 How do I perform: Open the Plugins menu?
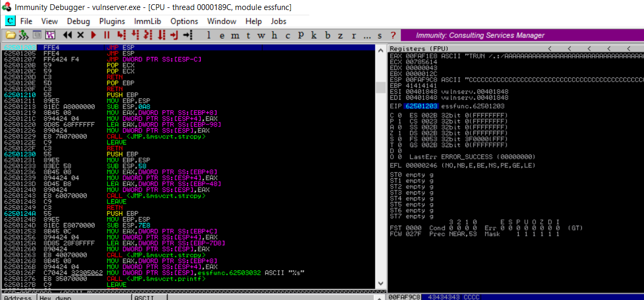pyautogui.click(x=112, y=21)
